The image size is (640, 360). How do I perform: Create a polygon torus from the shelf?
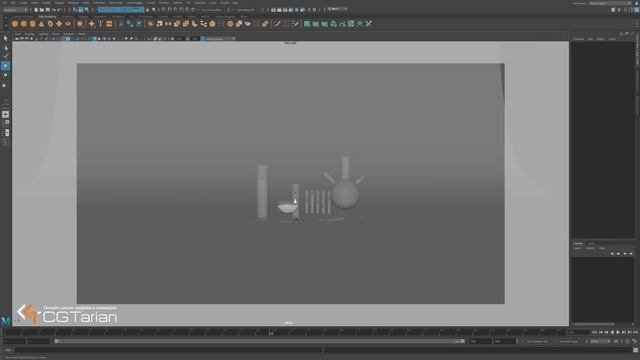tap(50, 24)
